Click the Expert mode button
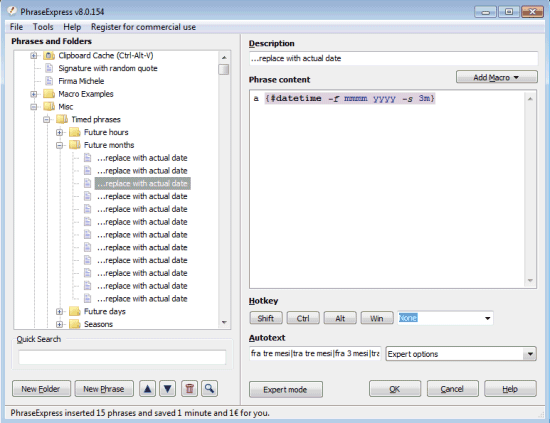 (286, 390)
